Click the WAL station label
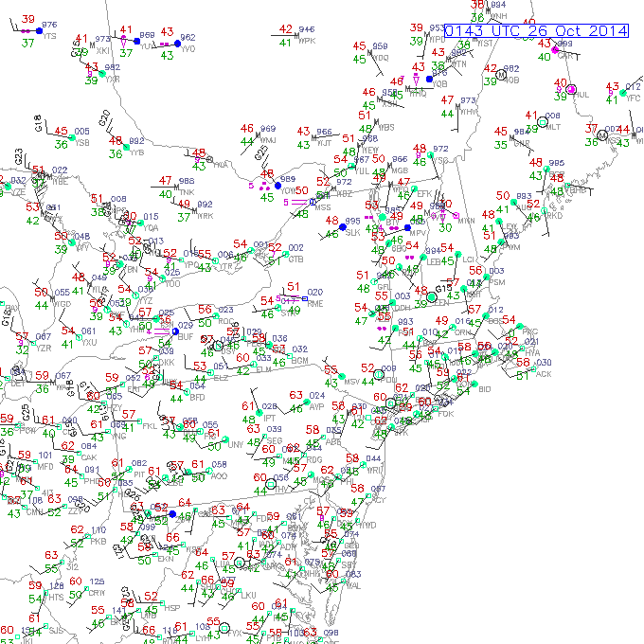 click(x=353, y=585)
